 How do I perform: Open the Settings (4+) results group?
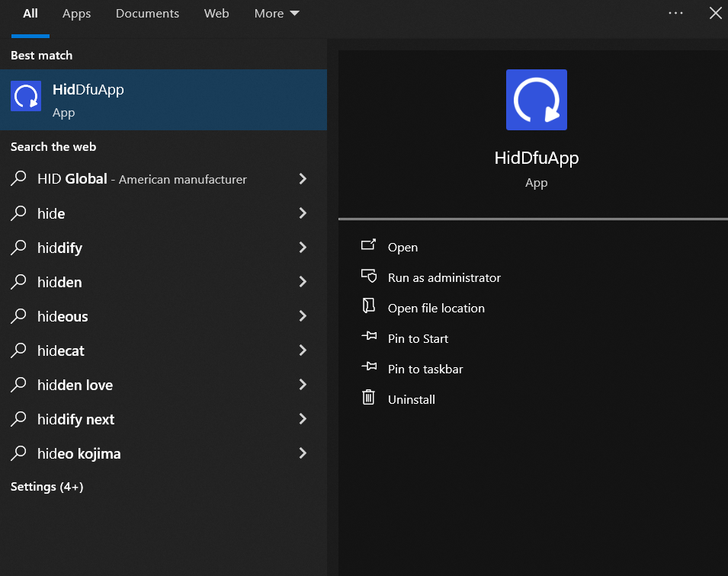[x=47, y=487]
